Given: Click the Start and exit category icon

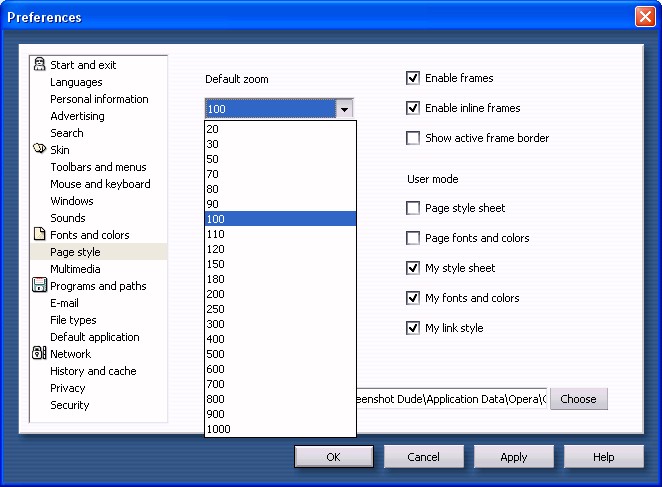Looking at the screenshot, I should 39,65.
